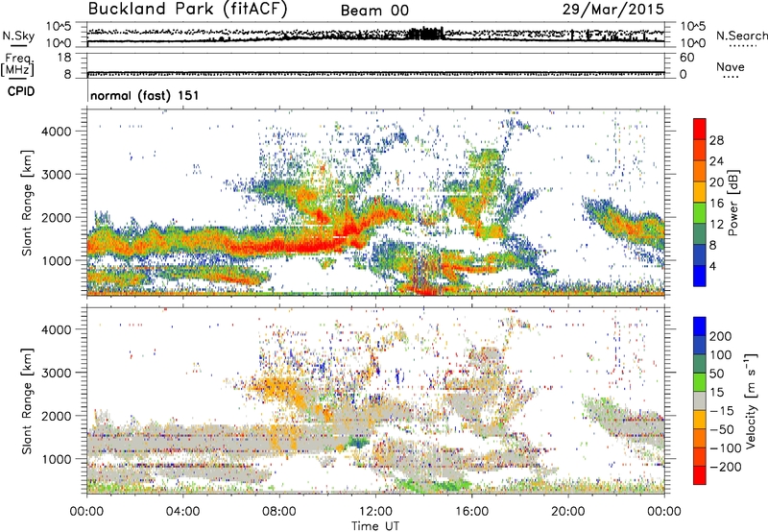Click the "20" power colorbar label
This screenshot has height=532, width=768.
(716, 182)
